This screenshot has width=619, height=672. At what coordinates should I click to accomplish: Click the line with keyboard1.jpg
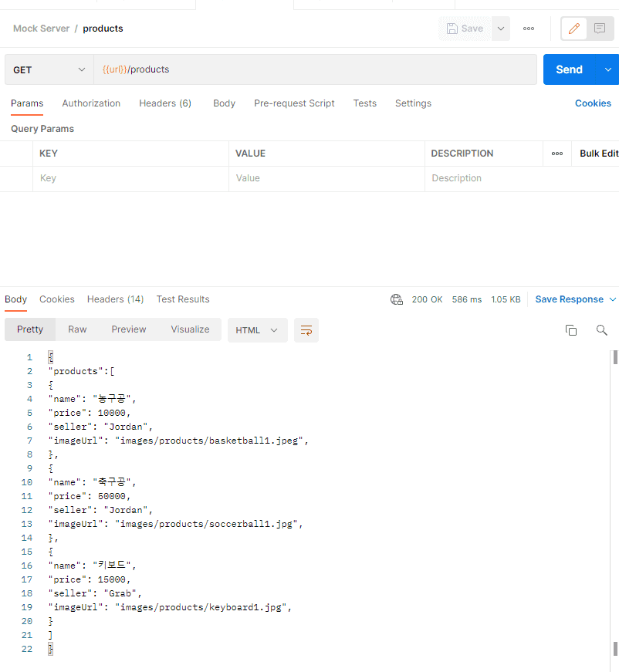tap(170, 607)
